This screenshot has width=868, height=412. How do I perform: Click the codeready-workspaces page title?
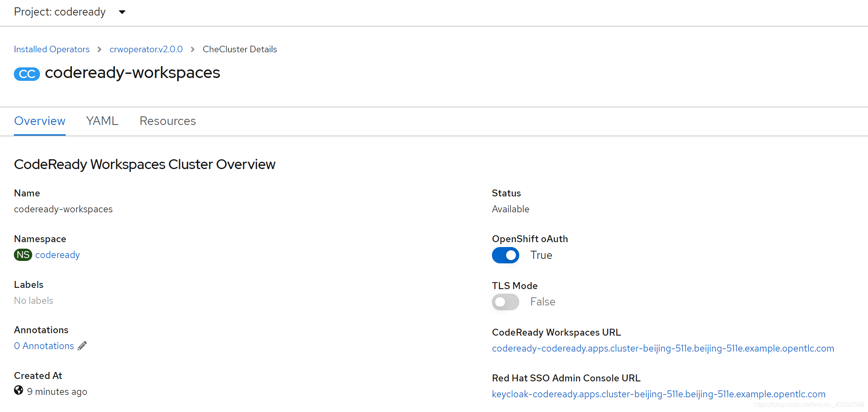tap(133, 73)
